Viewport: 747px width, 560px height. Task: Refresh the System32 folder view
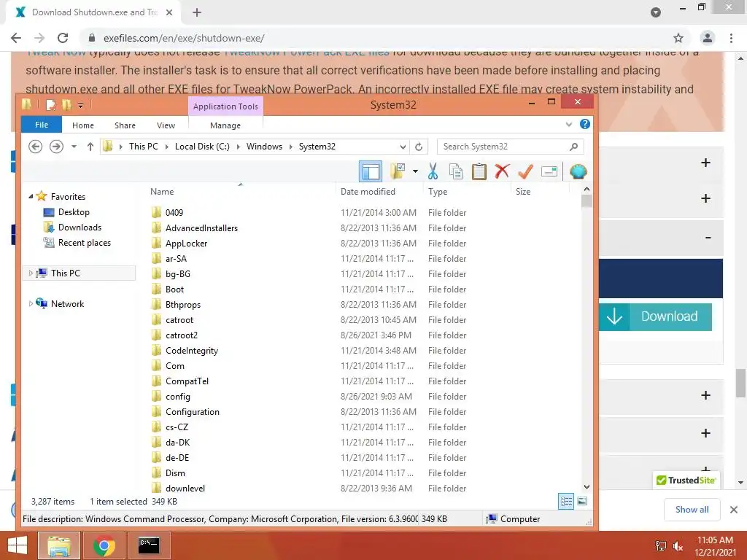tap(418, 147)
